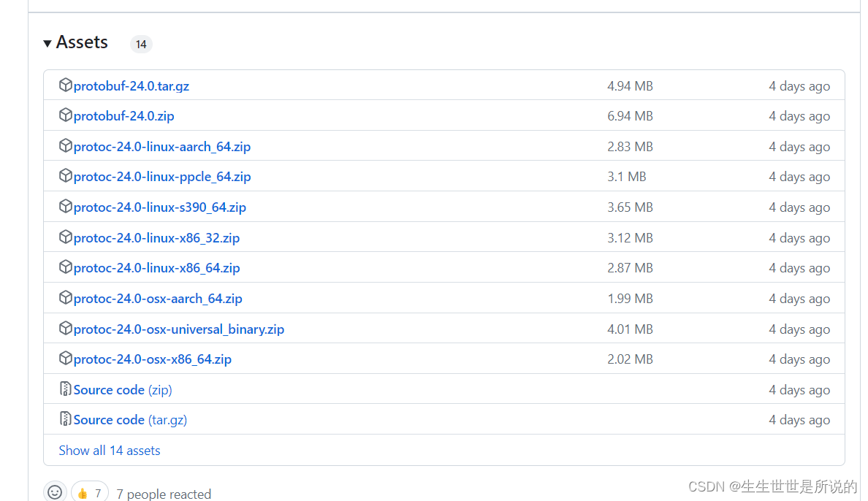The height and width of the screenshot is (501, 868).
Task: Click the Assets heading text
Action: (82, 42)
